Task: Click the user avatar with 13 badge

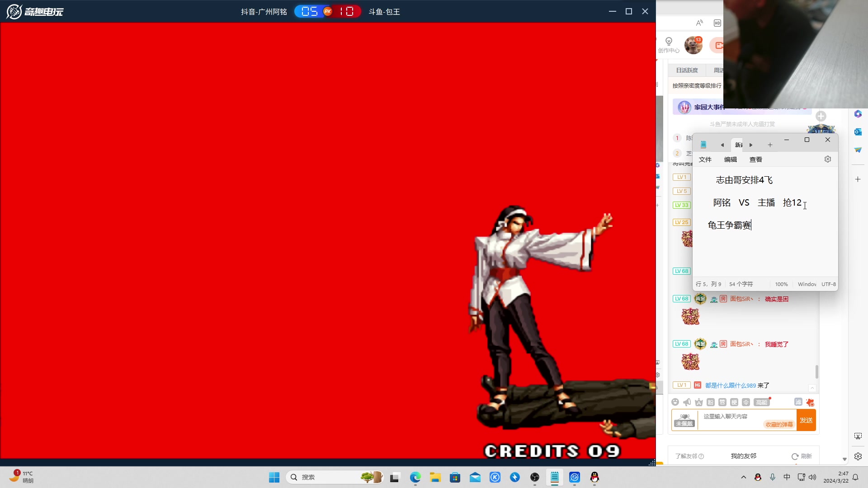Action: click(693, 45)
